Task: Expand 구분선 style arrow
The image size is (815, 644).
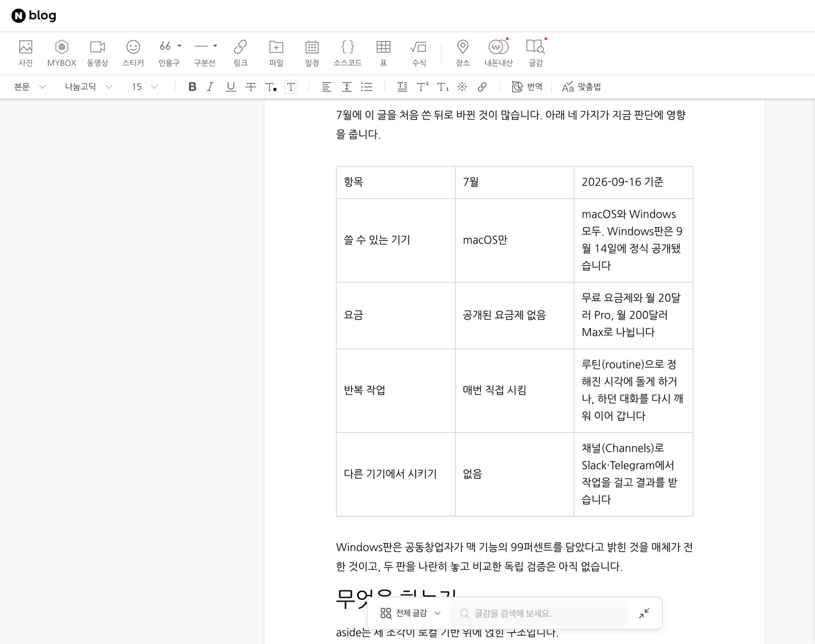Action: coord(215,46)
